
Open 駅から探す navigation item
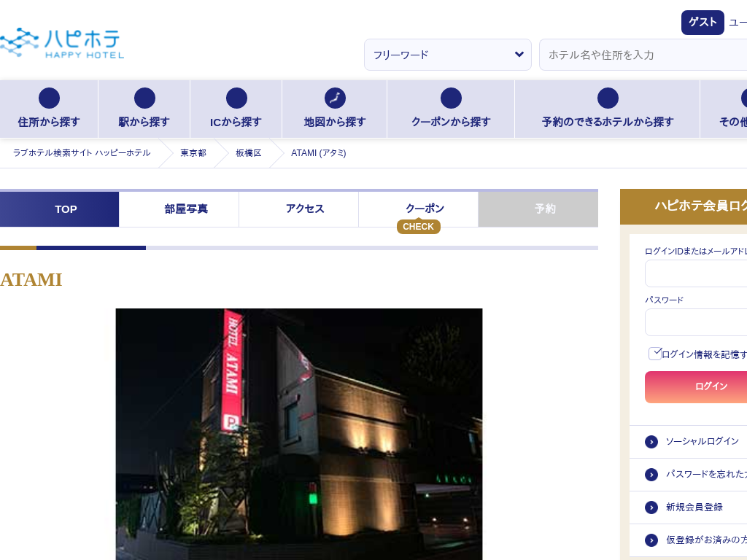[x=144, y=109]
